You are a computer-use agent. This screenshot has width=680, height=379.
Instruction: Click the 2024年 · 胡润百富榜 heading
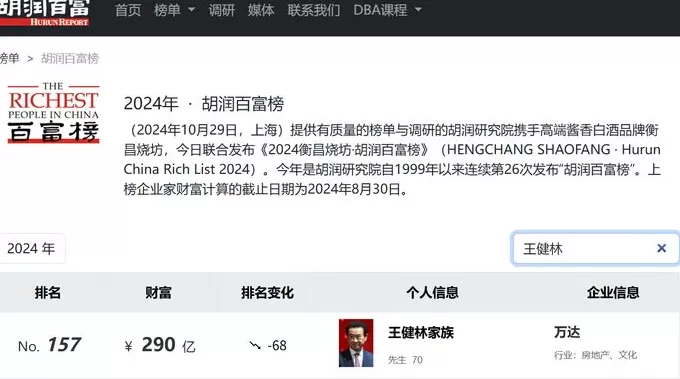click(x=203, y=104)
